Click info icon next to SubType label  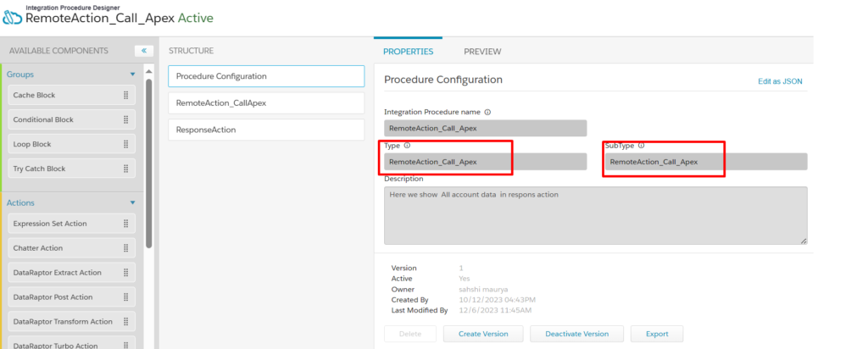pos(641,146)
